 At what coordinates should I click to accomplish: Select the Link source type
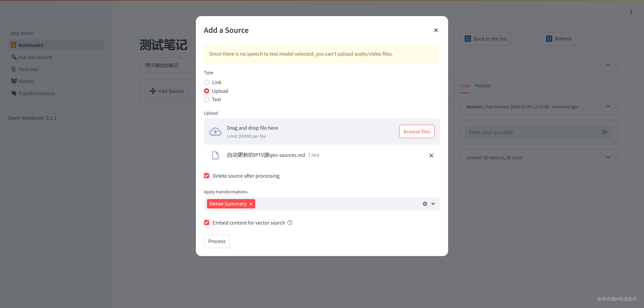pyautogui.click(x=207, y=82)
